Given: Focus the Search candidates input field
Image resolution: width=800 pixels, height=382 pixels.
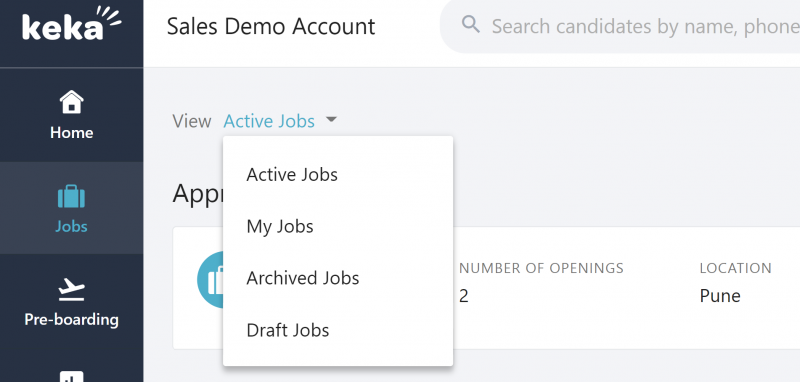Looking at the screenshot, I should coord(620,27).
